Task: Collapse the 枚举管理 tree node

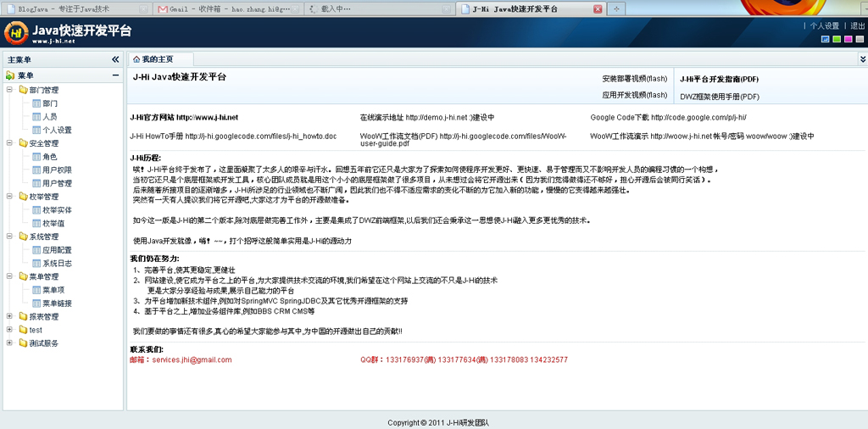Action: [x=9, y=197]
